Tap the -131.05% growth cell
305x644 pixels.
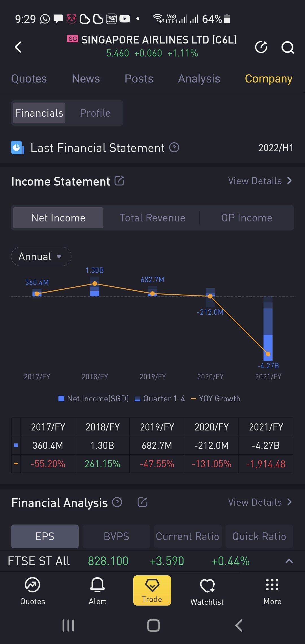211,464
